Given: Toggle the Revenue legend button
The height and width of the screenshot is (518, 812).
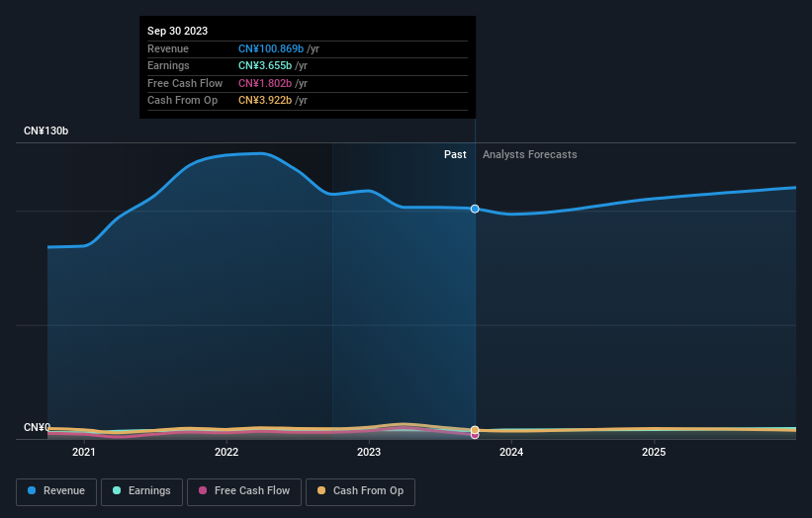Looking at the screenshot, I should click(56, 491).
